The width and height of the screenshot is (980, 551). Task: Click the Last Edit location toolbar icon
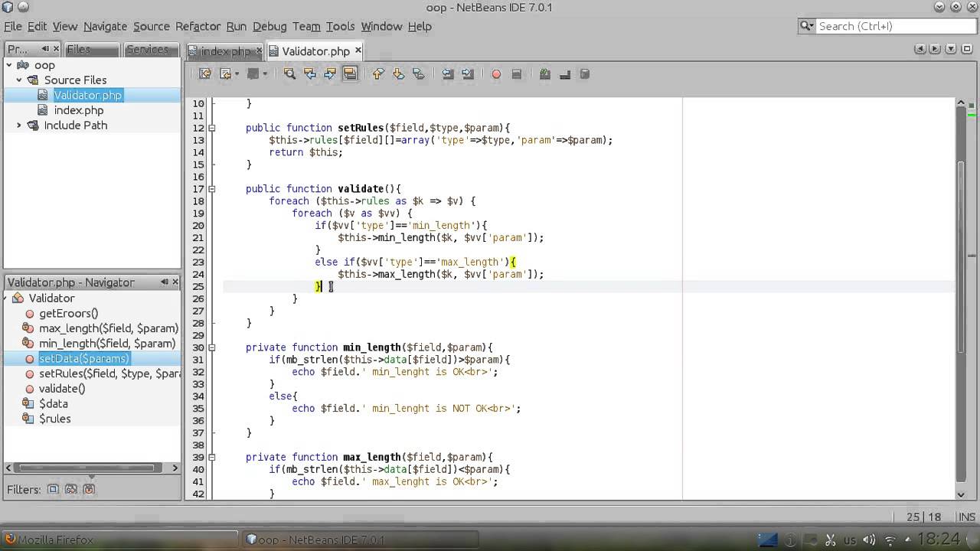pyautogui.click(x=205, y=74)
